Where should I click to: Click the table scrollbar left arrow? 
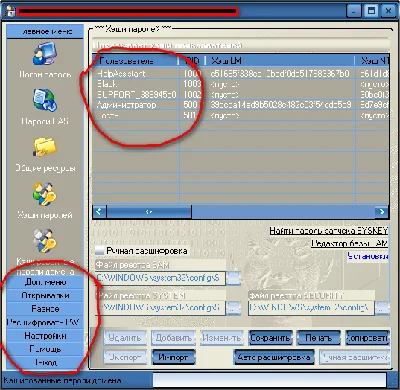coord(99,211)
